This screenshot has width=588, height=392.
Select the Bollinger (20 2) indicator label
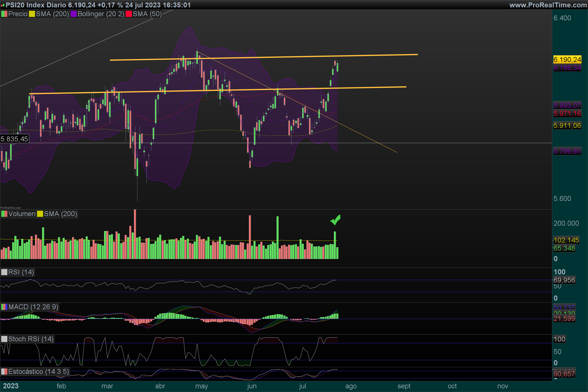tap(100, 14)
